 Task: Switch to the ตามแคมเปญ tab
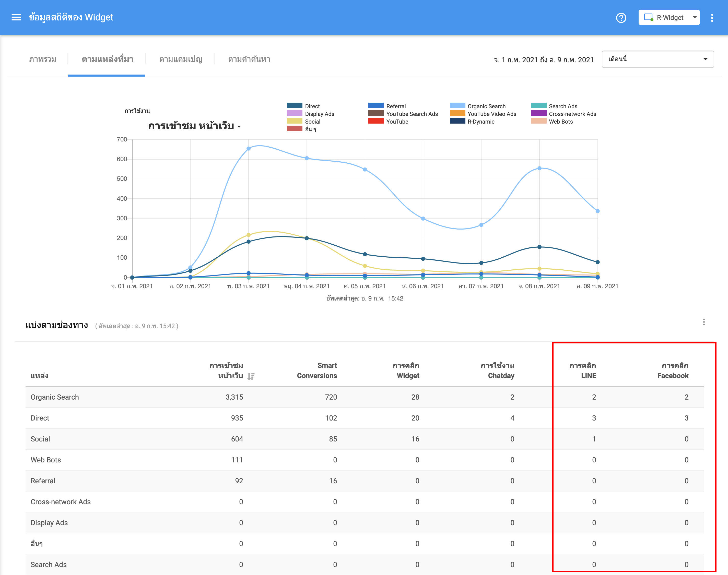tap(180, 59)
